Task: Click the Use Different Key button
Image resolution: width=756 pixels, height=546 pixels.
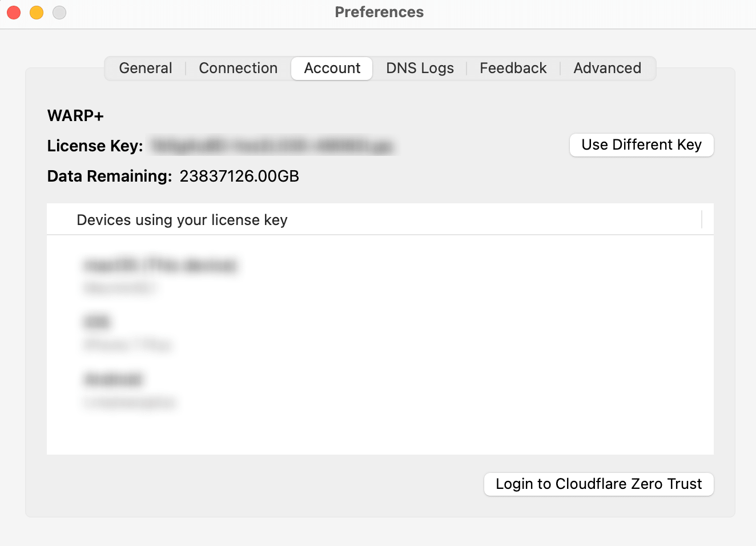Action: coord(642,145)
